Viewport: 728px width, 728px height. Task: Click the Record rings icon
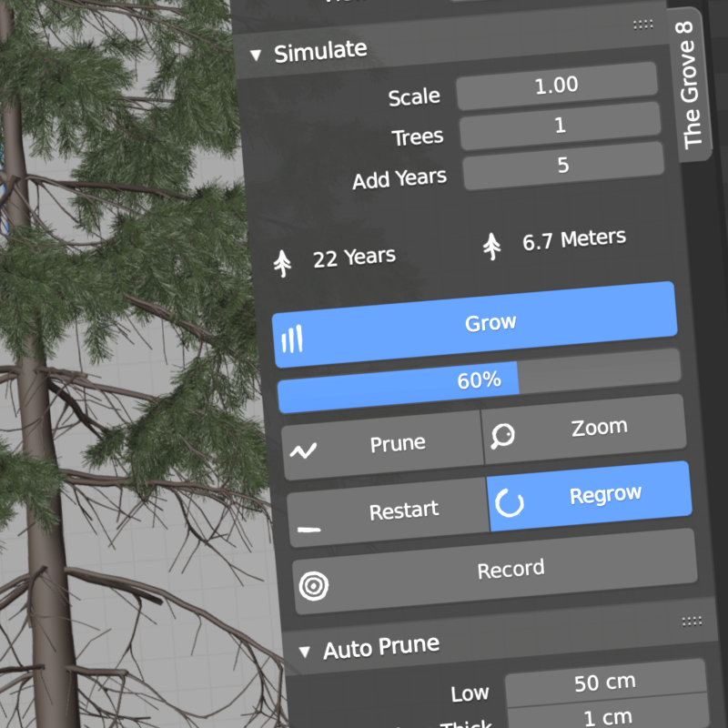[x=314, y=585]
